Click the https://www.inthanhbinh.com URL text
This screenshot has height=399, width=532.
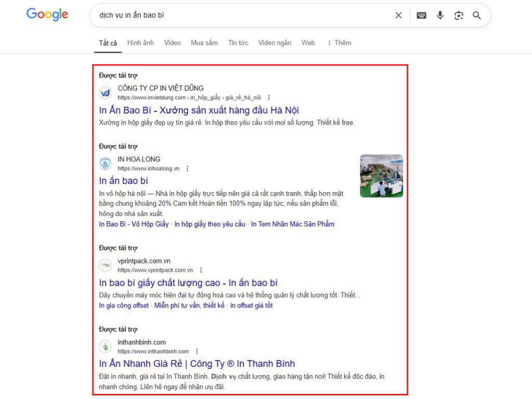pos(153,352)
